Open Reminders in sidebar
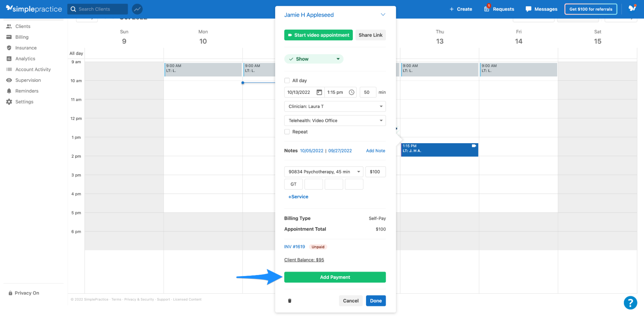The image size is (644, 316). point(22,91)
